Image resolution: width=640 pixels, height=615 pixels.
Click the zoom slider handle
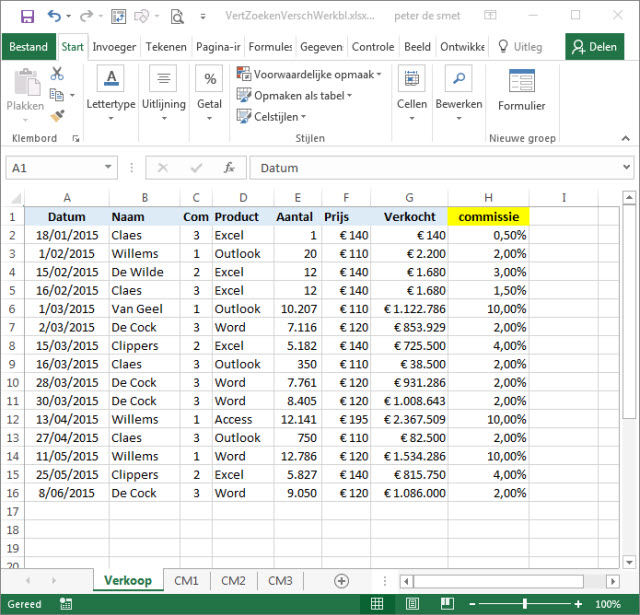[x=525, y=604]
